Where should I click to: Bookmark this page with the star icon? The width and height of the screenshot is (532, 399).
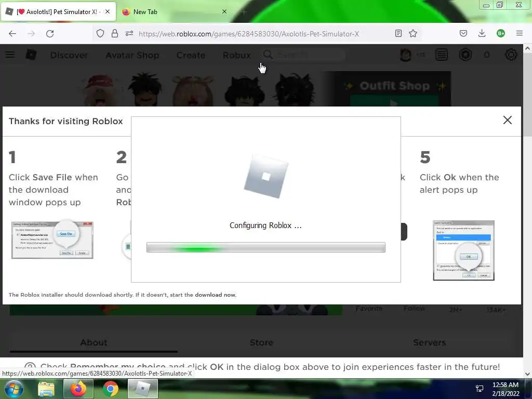413,33
